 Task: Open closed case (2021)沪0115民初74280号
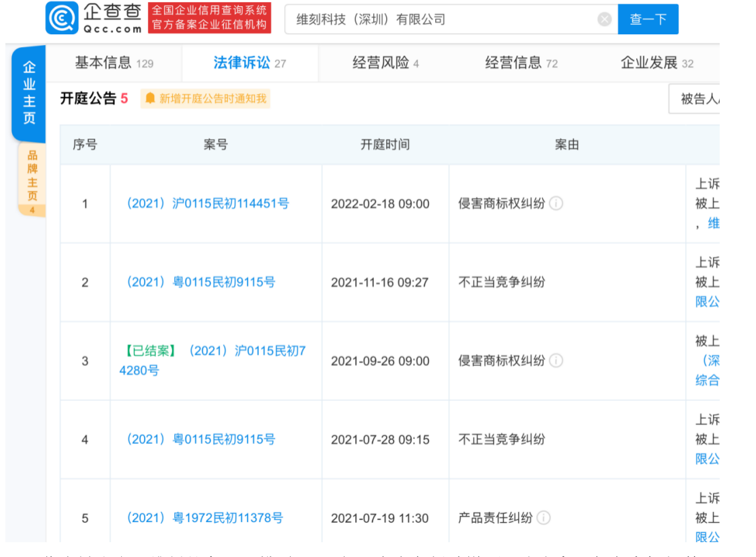[213, 361]
